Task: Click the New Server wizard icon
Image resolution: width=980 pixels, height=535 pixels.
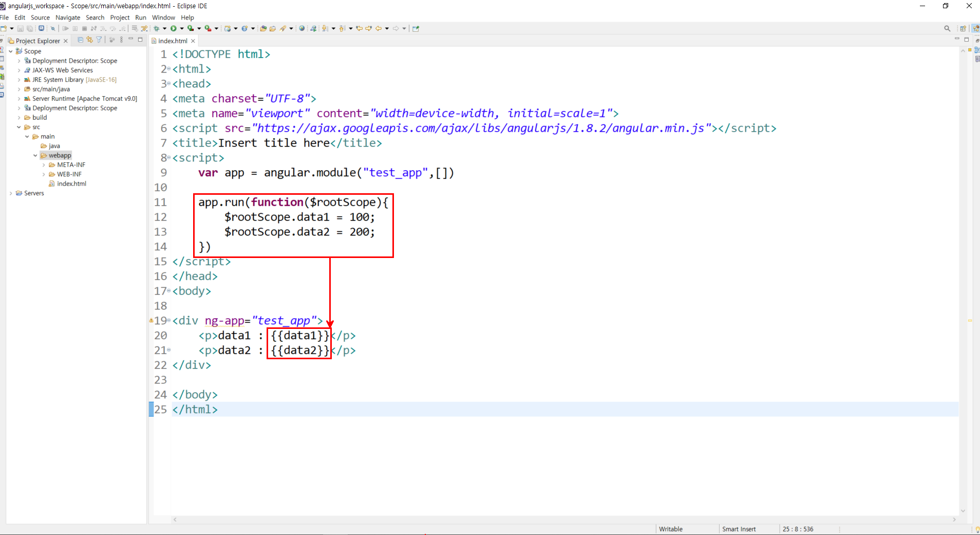Action: tap(228, 28)
